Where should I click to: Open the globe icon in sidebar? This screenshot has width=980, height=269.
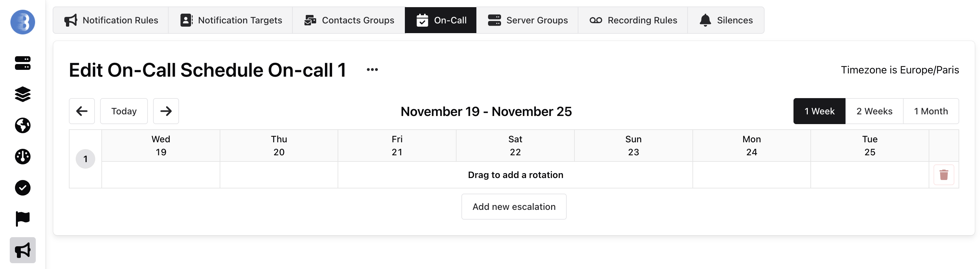pos(23,125)
